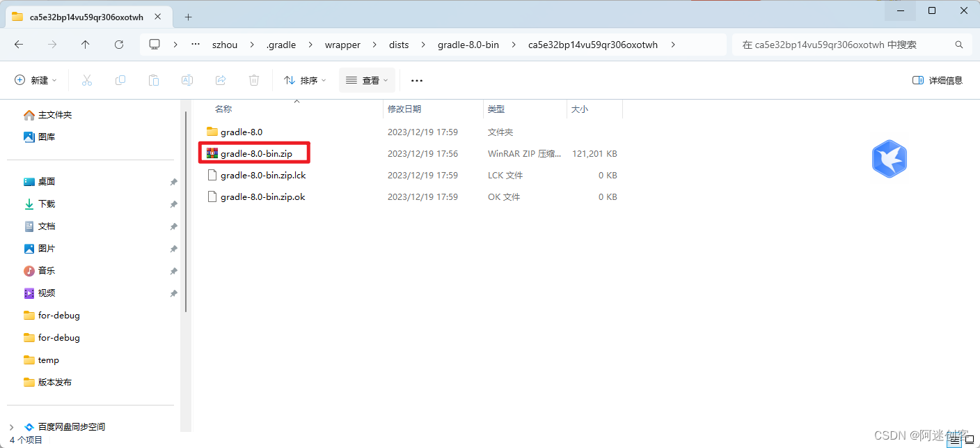This screenshot has height=448, width=980.
Task: Open the see-more ellipsis menu
Action: [416, 79]
